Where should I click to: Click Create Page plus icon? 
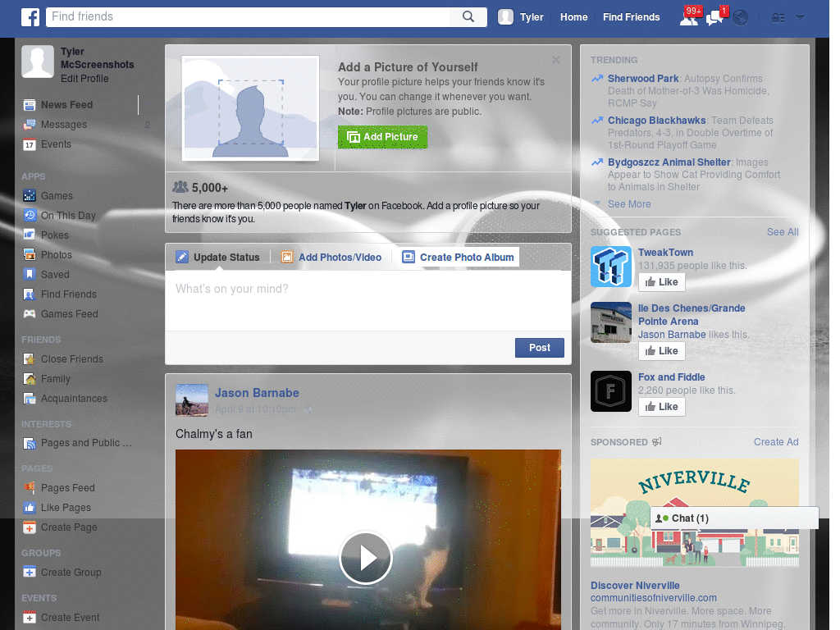[30, 527]
